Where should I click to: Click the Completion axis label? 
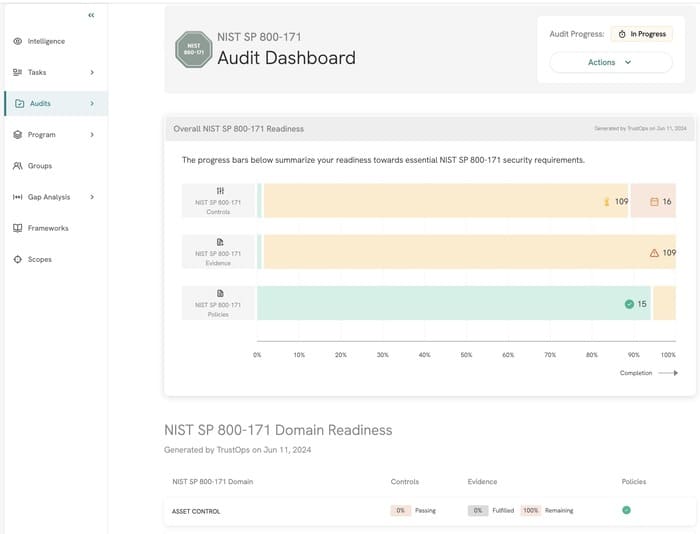click(x=636, y=373)
